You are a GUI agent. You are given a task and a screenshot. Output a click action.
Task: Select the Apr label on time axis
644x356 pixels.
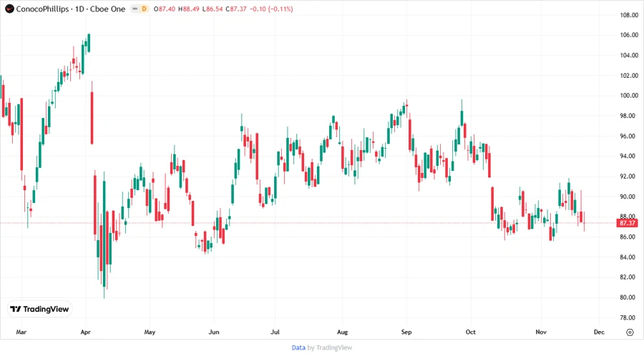pyautogui.click(x=85, y=332)
